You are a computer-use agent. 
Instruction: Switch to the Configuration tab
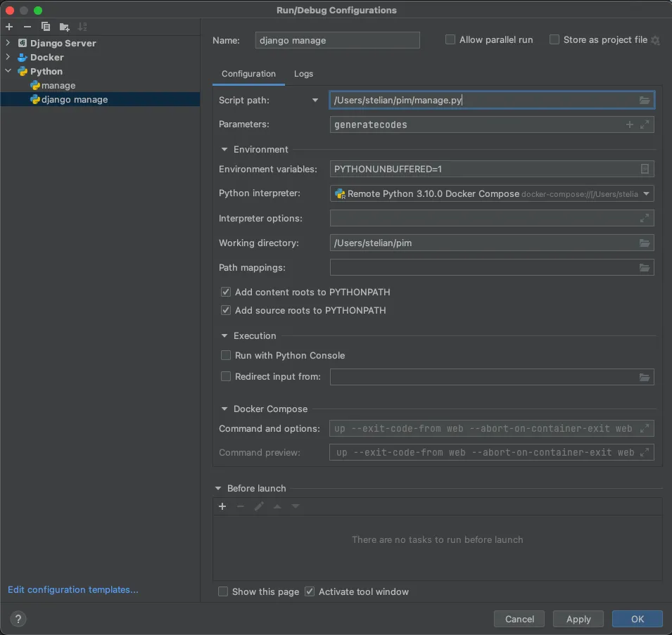(248, 74)
